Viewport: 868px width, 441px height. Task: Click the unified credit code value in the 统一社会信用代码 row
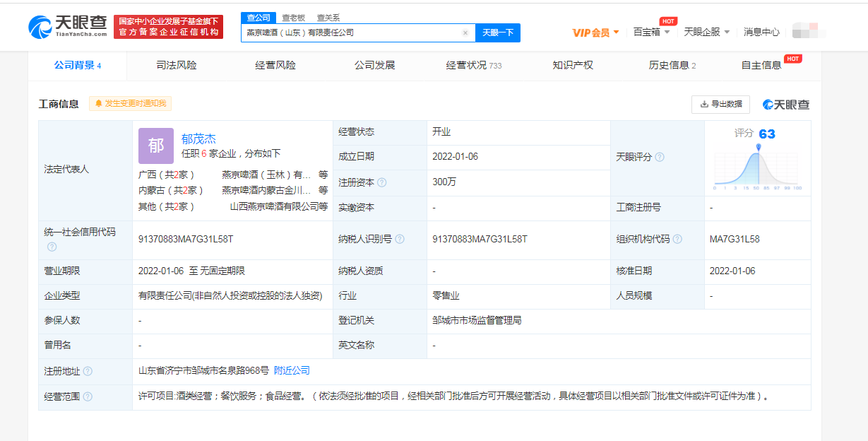186,239
